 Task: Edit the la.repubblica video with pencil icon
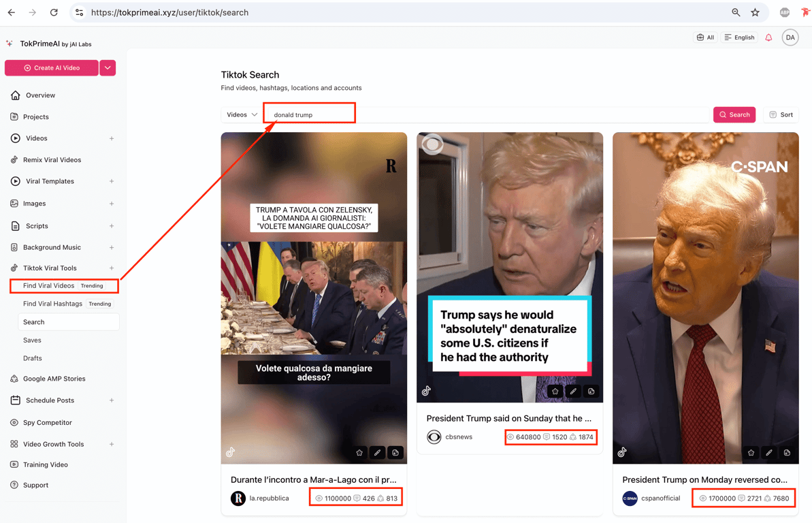pyautogui.click(x=378, y=452)
